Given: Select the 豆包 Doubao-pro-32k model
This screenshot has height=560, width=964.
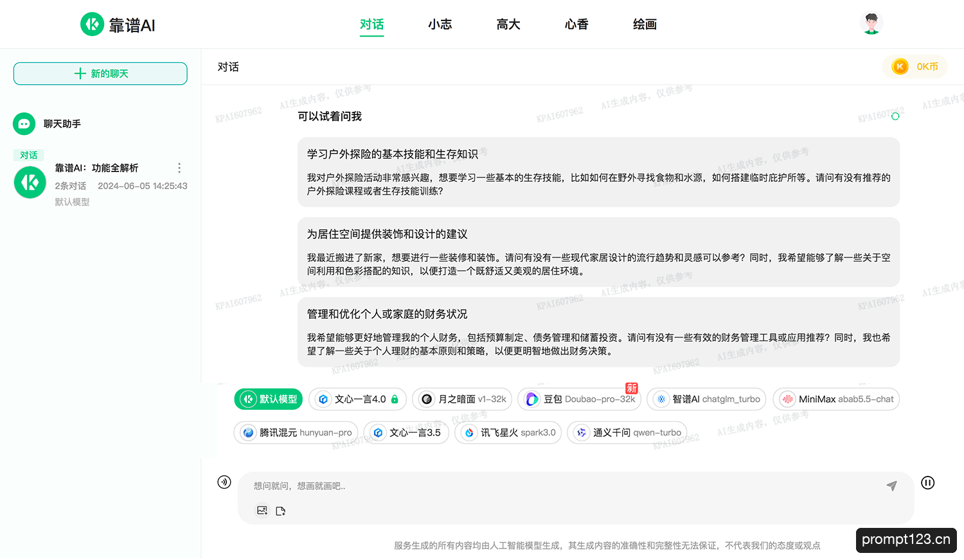Looking at the screenshot, I should pyautogui.click(x=580, y=399).
